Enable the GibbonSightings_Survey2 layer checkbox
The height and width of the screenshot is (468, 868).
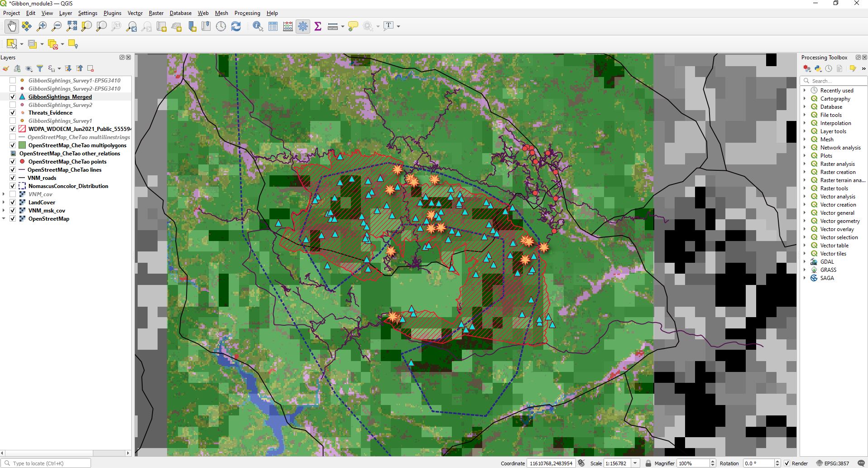[13, 105]
